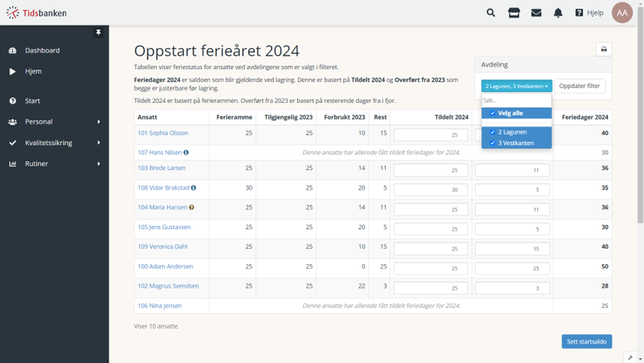Edit Tildelt 2024 field for Jens Gustavsen

click(431, 229)
